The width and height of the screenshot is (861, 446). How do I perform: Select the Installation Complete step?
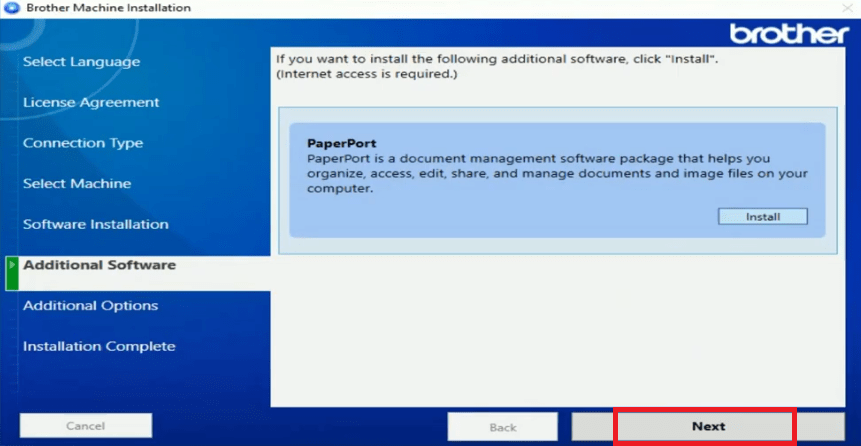tap(99, 347)
